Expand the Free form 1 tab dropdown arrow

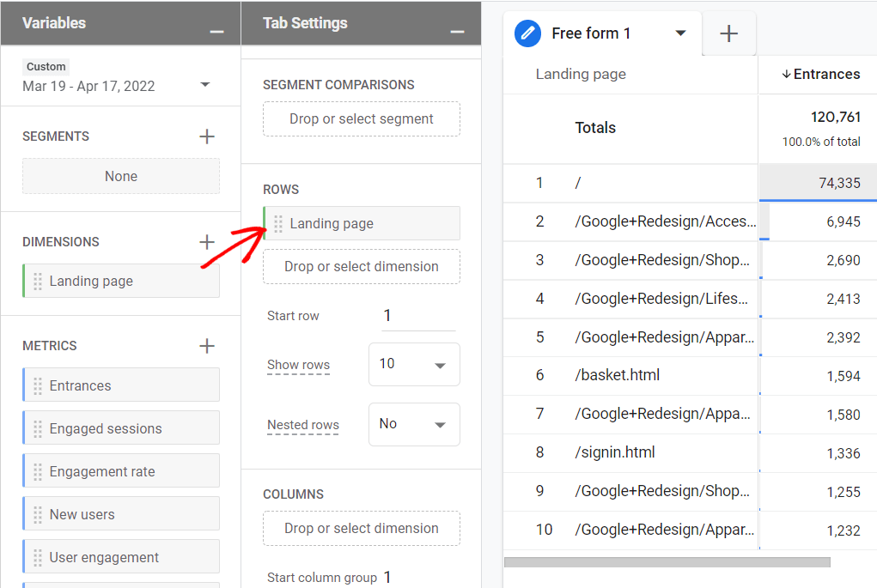point(681,33)
